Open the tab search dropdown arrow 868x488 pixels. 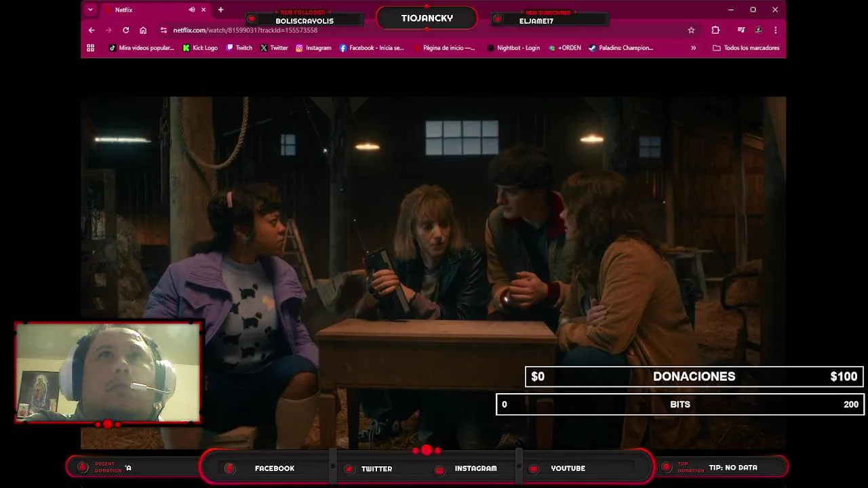[x=90, y=9]
